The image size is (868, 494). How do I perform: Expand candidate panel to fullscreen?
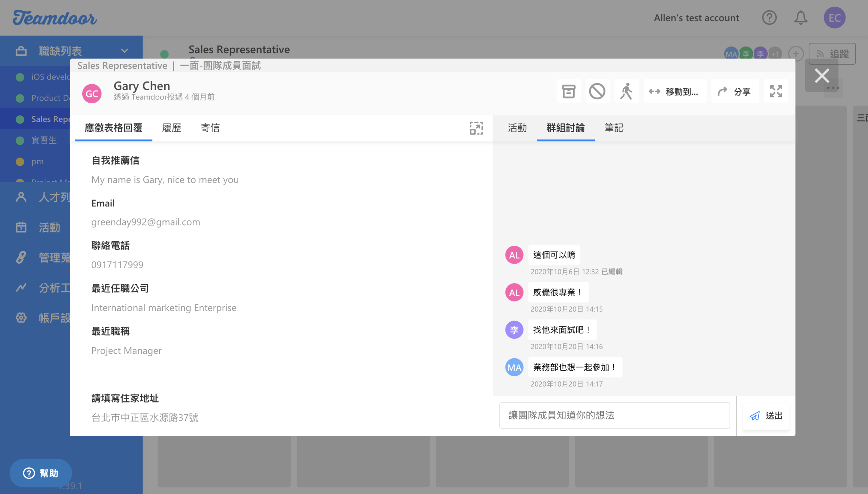[x=776, y=92]
